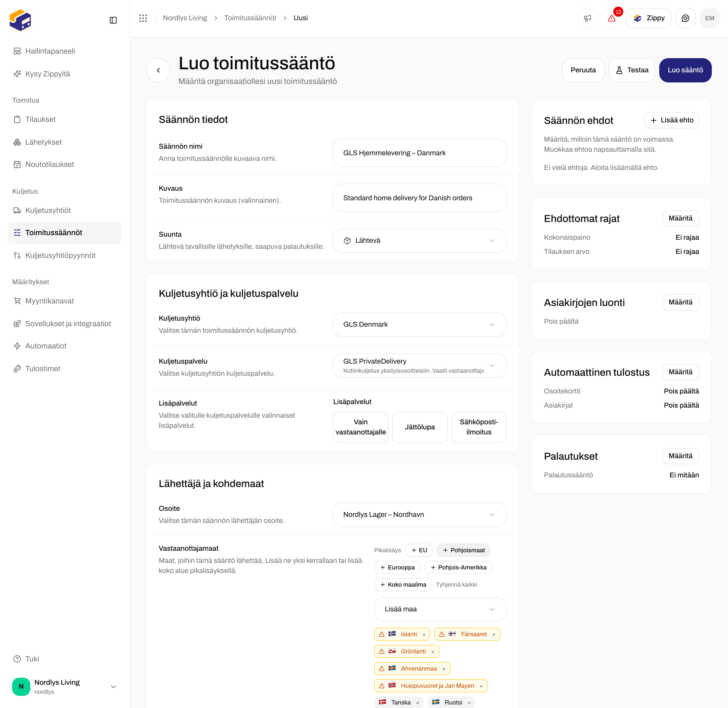728x708 pixels.
Task: Quick-add Koko maailma
Action: point(403,585)
